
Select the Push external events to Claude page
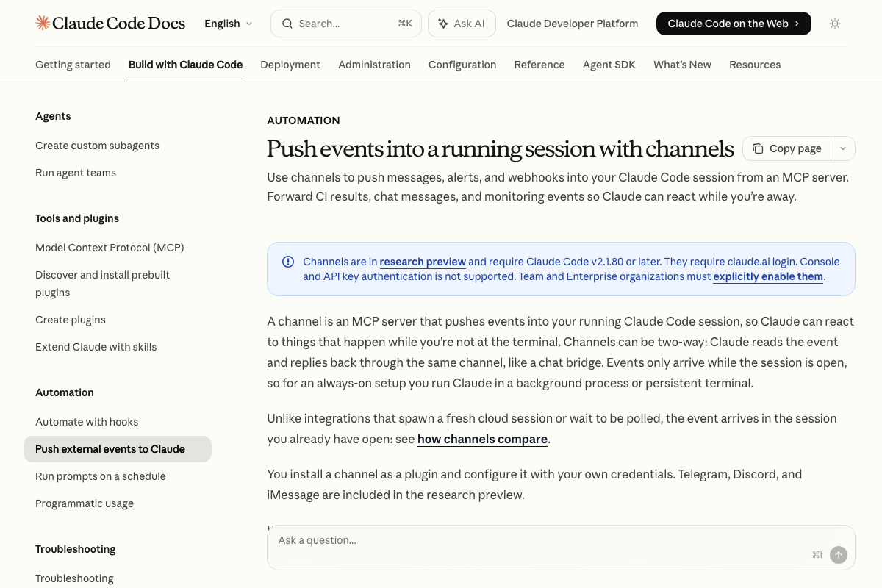coord(110,448)
